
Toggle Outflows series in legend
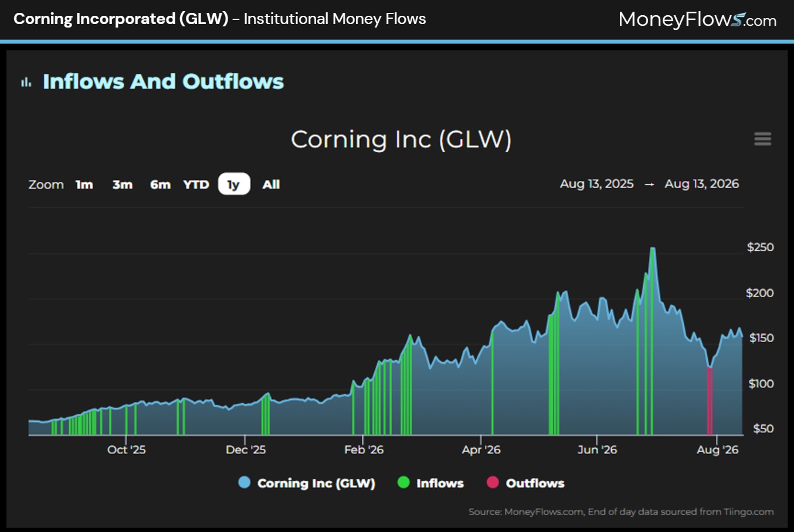(525, 483)
